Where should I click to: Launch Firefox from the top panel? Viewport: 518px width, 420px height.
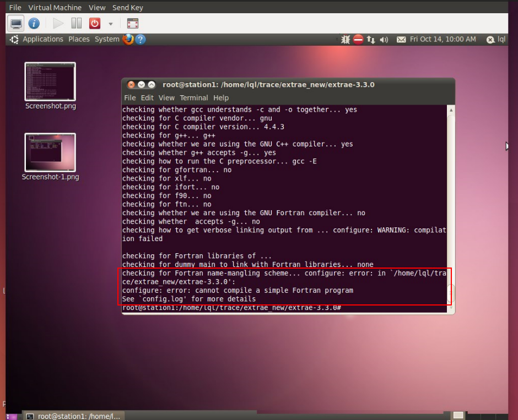[128, 39]
